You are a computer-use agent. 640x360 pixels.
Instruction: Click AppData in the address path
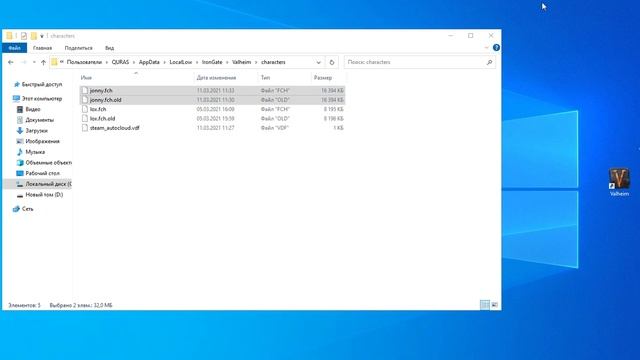coord(149,62)
